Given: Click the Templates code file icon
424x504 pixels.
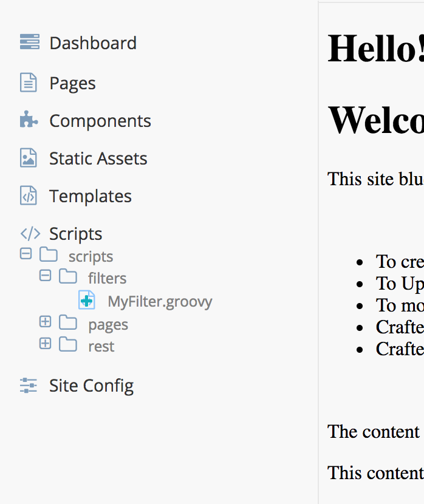Looking at the screenshot, I should click(29, 196).
